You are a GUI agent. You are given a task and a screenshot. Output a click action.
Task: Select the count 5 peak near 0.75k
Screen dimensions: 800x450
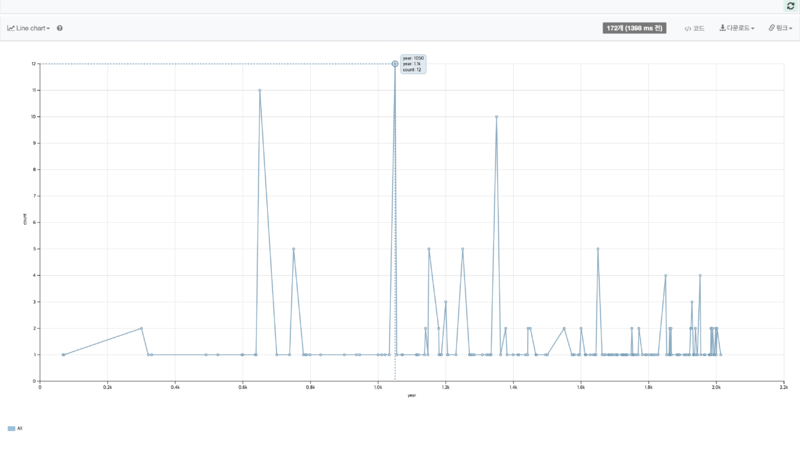(293, 249)
